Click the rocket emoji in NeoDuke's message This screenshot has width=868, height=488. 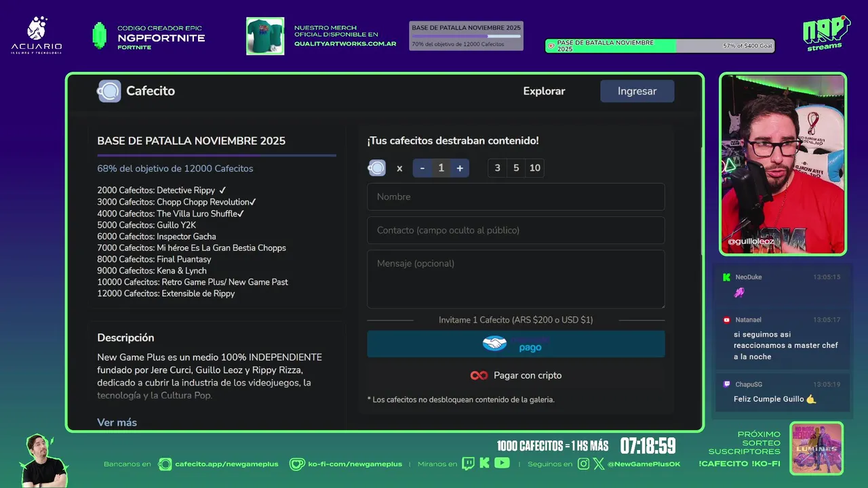pos(739,293)
